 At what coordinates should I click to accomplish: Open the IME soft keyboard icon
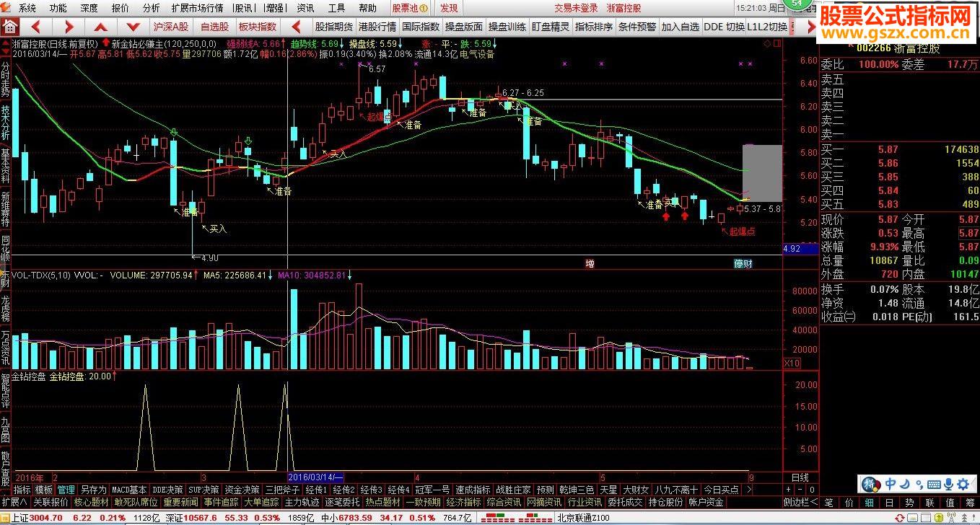(x=932, y=485)
